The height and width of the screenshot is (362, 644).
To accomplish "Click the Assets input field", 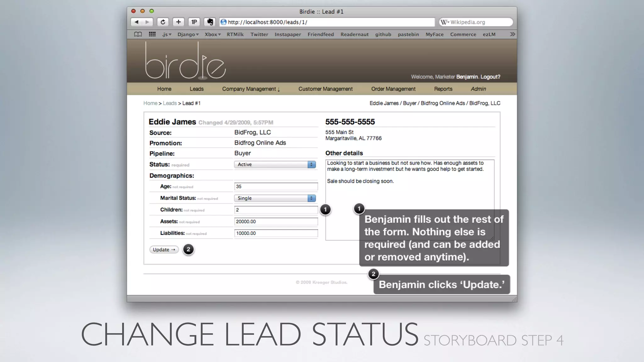I will (276, 222).
